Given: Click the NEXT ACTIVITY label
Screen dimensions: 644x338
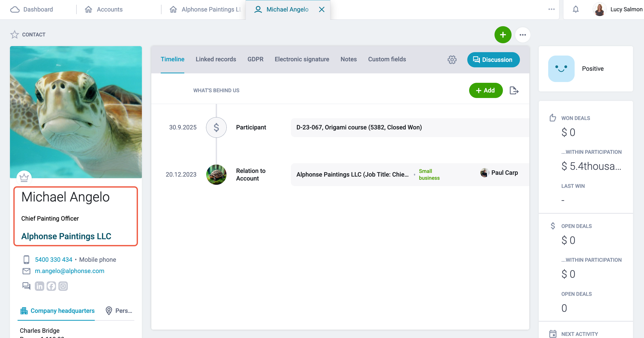Looking at the screenshot, I should (x=579, y=334).
